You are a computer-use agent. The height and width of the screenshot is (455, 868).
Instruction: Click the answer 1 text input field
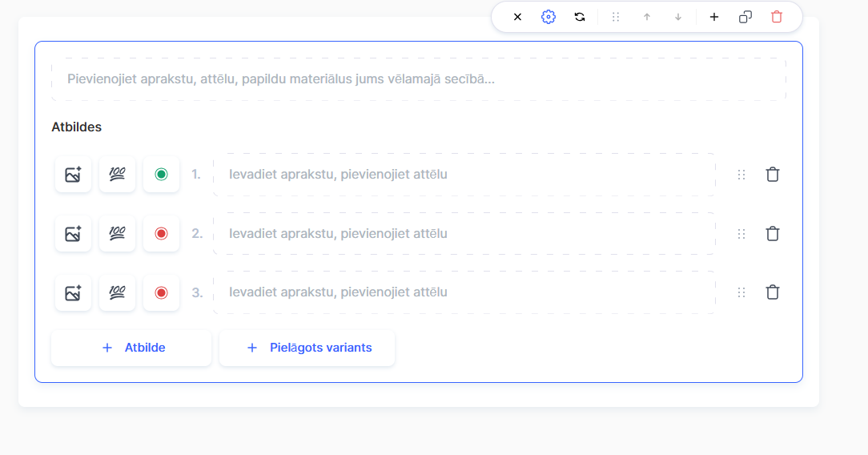coord(464,175)
